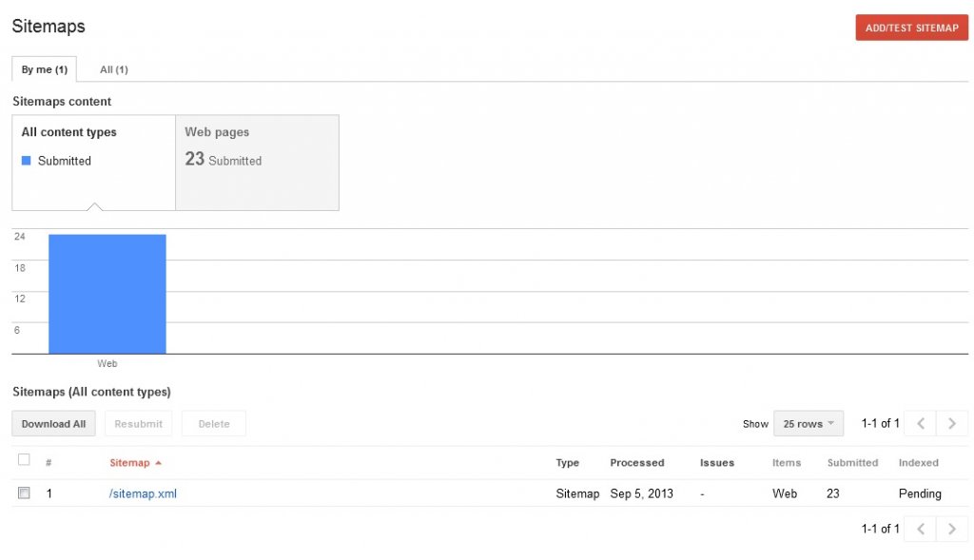The width and height of the screenshot is (974, 560).
Task: Select the All content types card
Action: point(93,162)
